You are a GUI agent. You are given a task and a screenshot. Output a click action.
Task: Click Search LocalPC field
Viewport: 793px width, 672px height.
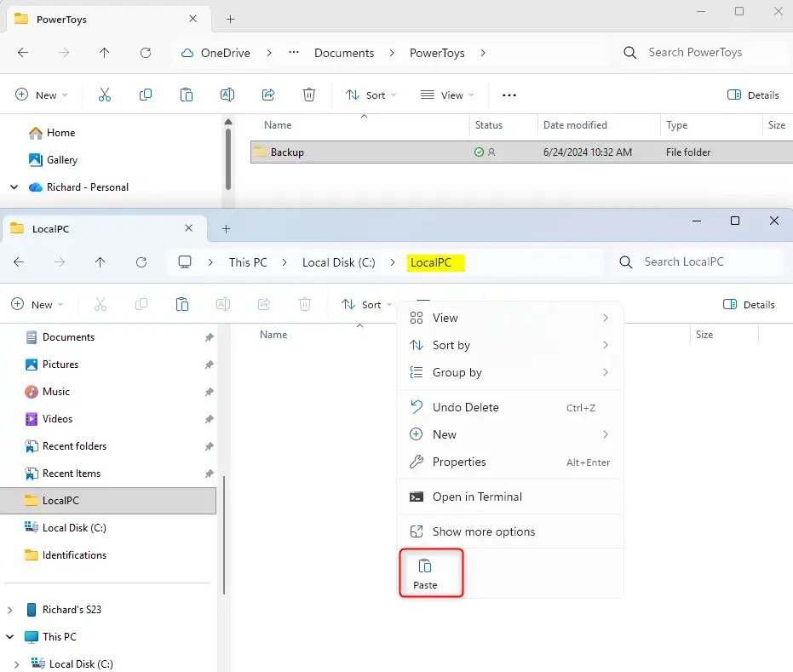point(698,261)
